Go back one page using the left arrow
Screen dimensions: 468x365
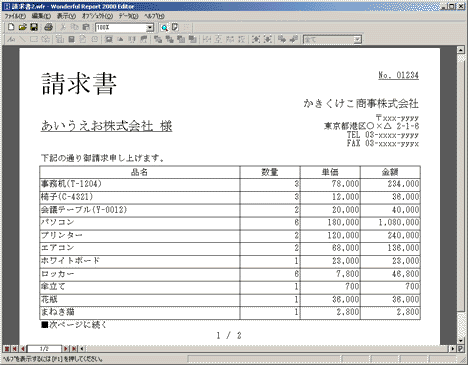[23, 349]
